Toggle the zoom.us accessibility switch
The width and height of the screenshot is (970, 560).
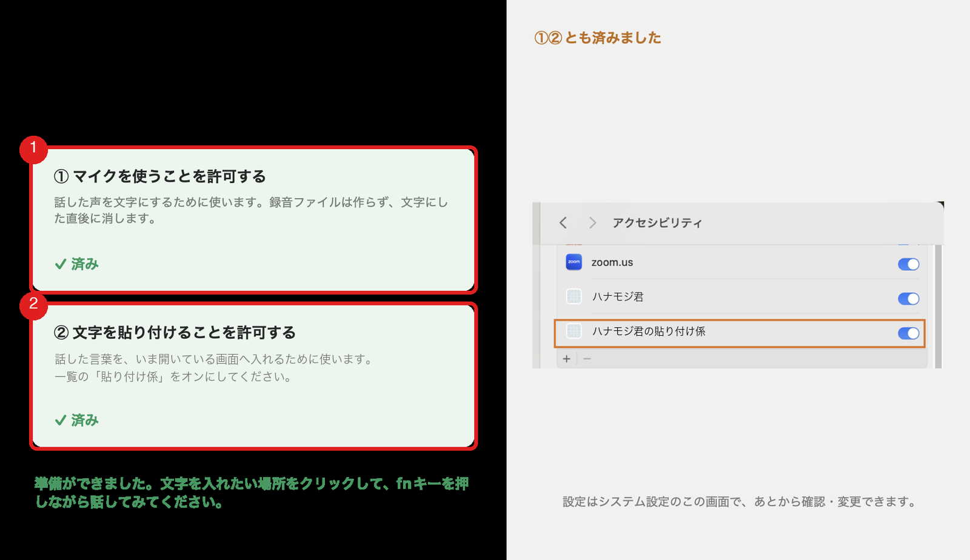[x=908, y=264]
